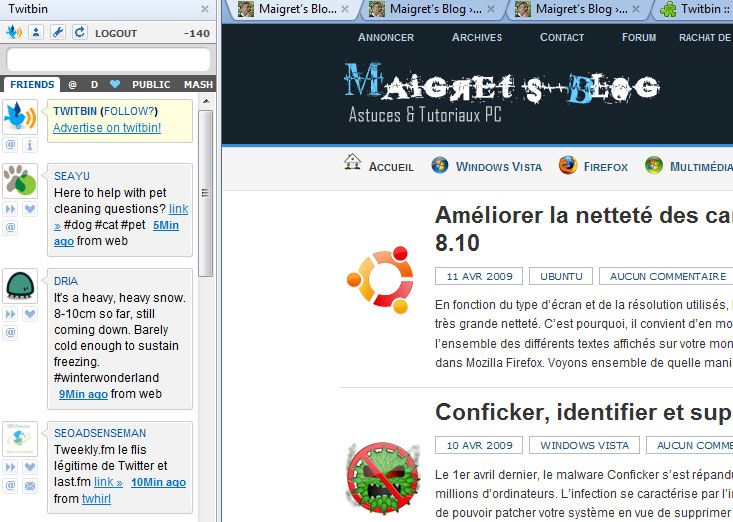Open Forum in blog top menu

point(639,37)
